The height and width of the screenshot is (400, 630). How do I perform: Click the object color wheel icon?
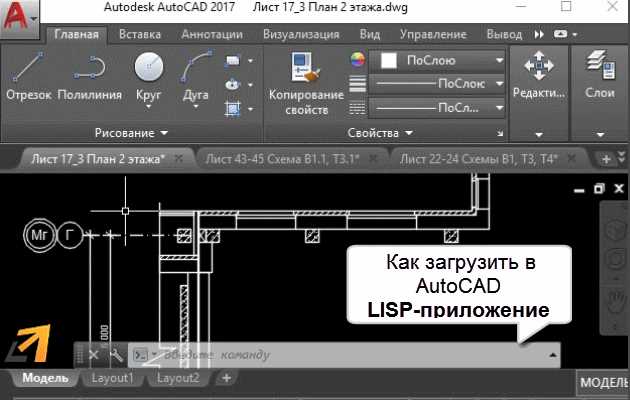[358, 59]
